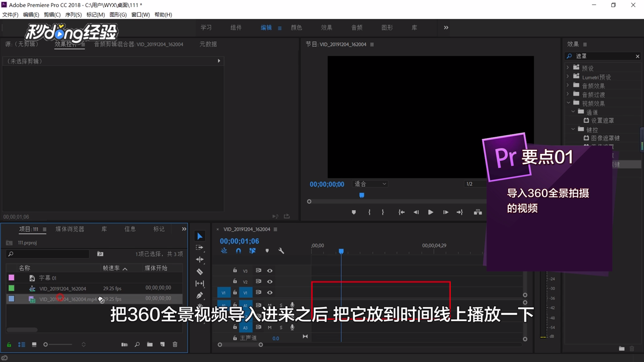Clear the effects search field
644x362 pixels.
(x=637, y=56)
